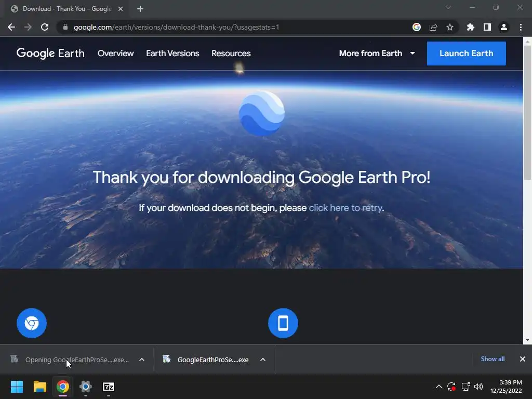Open the volume speaker tray icon
Screen dimensions: 532x399
(x=478, y=387)
